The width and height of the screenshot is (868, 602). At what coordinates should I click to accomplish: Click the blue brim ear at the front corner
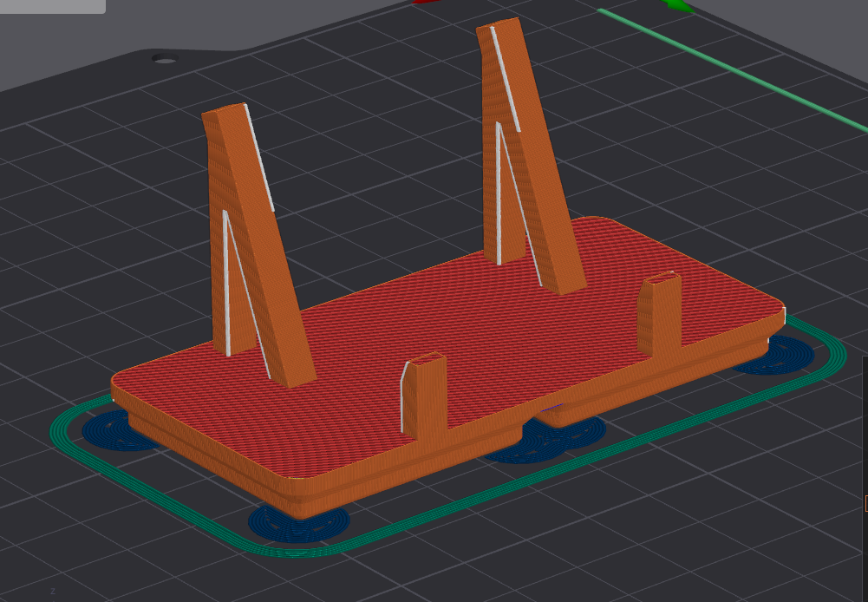pyautogui.click(x=299, y=525)
